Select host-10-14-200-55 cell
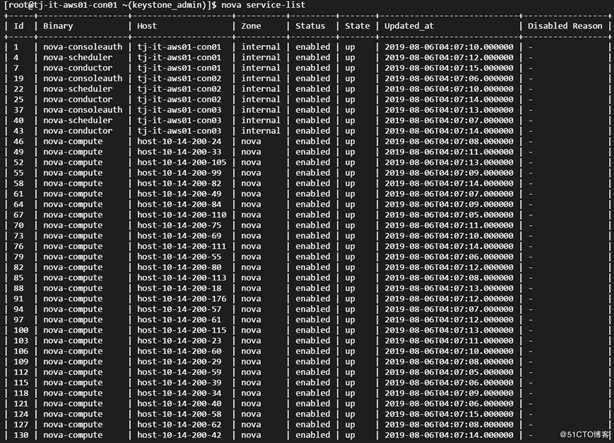Screen dimensions: 614x443 pyautogui.click(x=179, y=257)
